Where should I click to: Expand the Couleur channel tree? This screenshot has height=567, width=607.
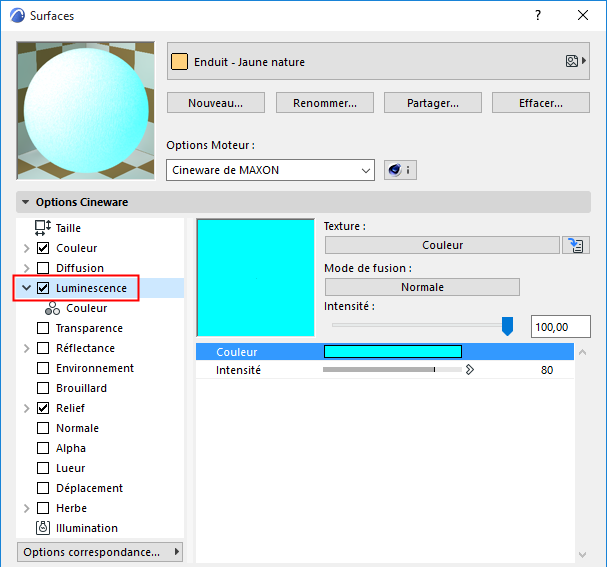click(26, 248)
